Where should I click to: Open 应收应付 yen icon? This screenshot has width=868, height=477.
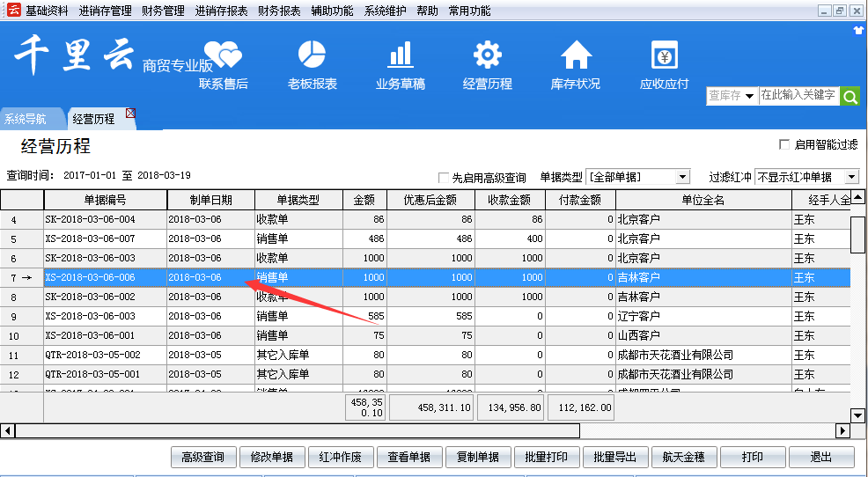click(x=664, y=55)
